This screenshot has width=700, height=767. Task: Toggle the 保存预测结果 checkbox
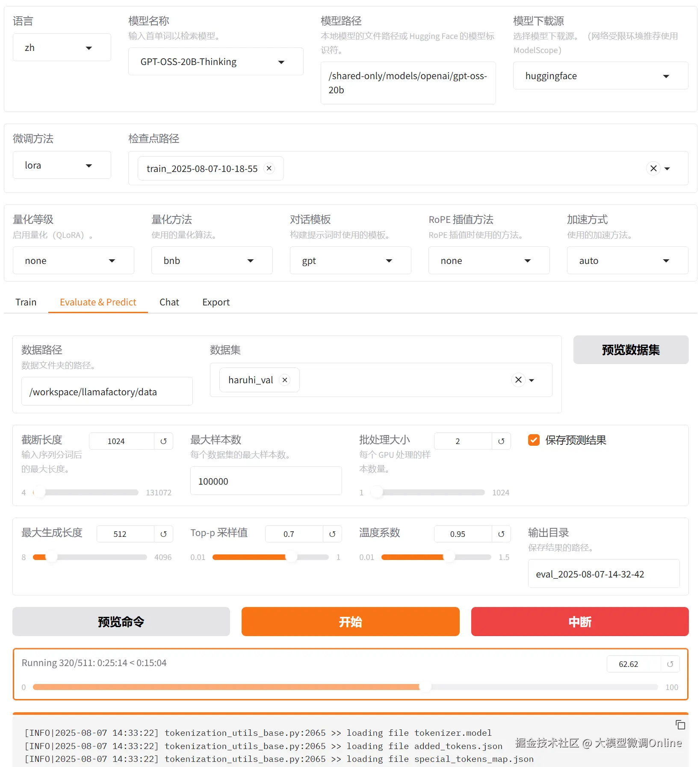click(534, 440)
